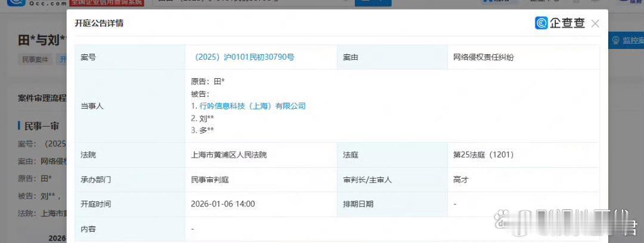Click the blue search button in background header
This screenshot has height=243, width=644.
coord(373,3)
